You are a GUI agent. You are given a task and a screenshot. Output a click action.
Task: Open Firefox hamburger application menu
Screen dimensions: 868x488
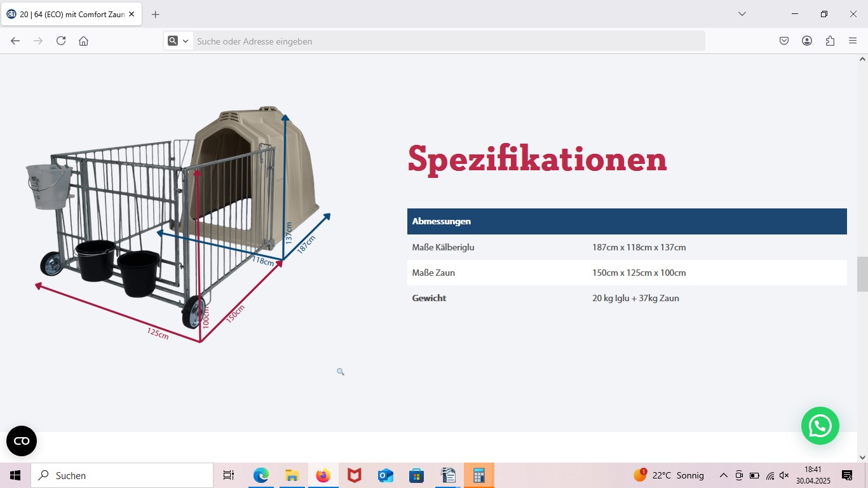pos(853,41)
